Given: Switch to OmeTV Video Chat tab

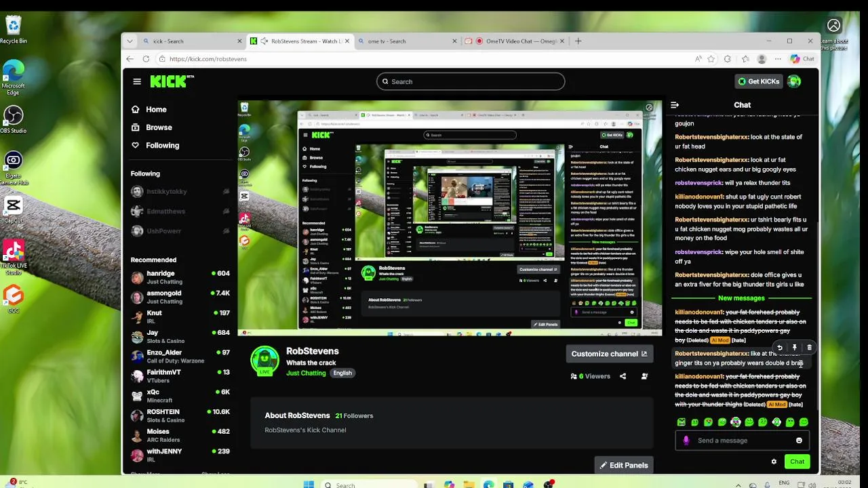Looking at the screenshot, I should pos(514,41).
